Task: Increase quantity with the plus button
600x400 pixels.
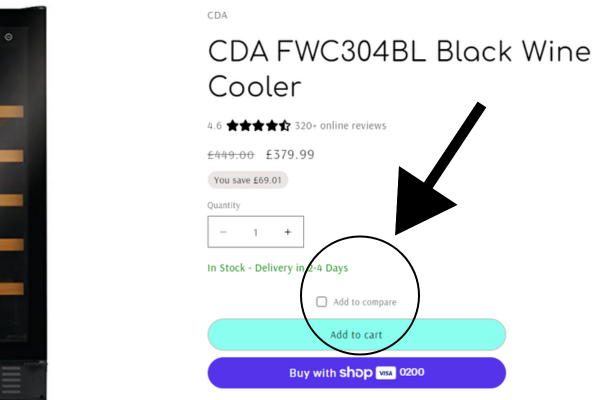Action: [x=287, y=232]
